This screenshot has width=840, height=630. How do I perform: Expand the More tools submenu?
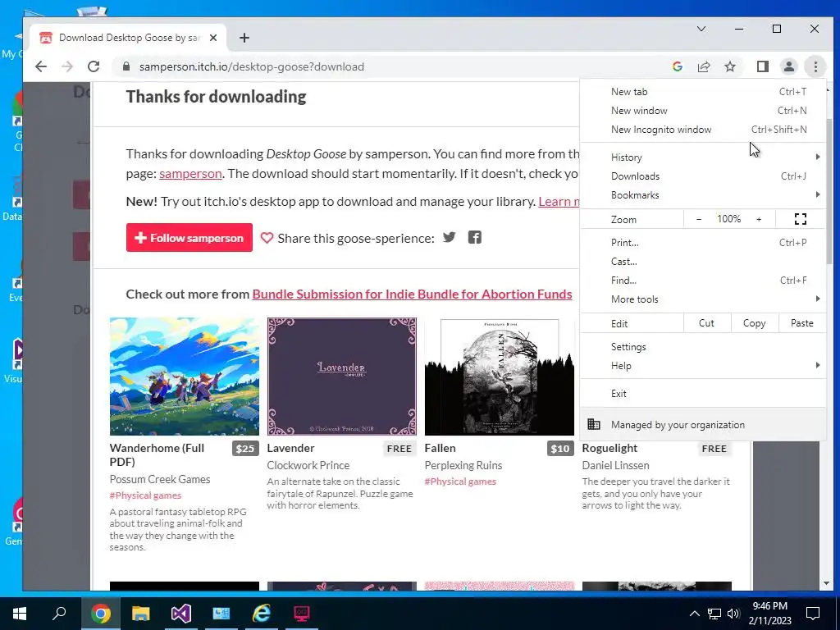tap(703, 299)
